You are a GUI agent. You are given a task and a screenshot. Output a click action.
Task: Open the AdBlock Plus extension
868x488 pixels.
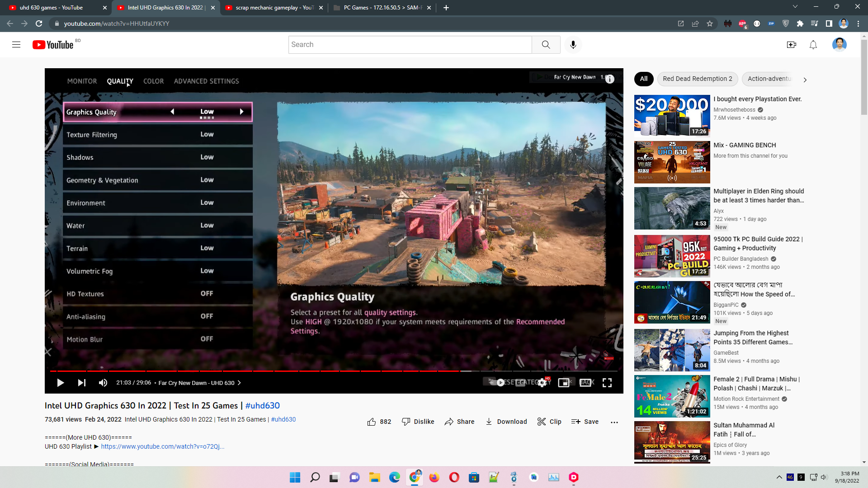[742, 23]
